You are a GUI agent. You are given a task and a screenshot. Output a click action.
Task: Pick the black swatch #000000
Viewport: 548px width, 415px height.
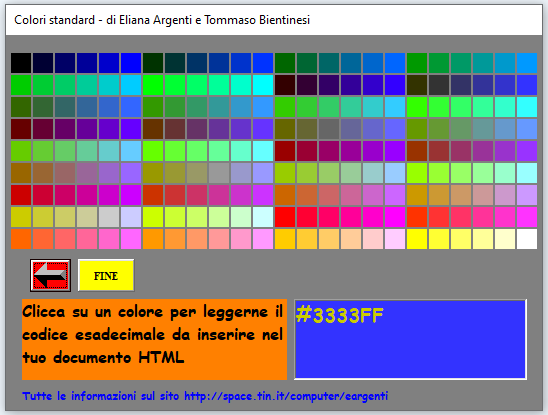click(21, 63)
